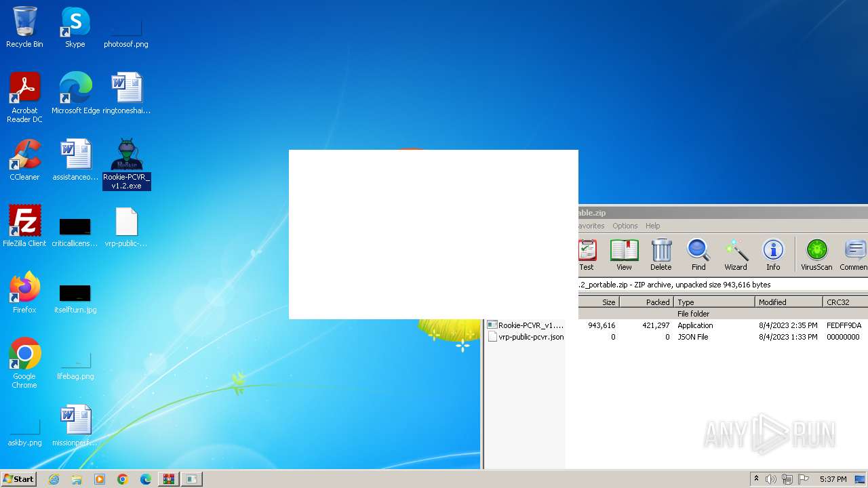Select the Skype desktop shortcut
Screen dimensions: 868x488
75,27
